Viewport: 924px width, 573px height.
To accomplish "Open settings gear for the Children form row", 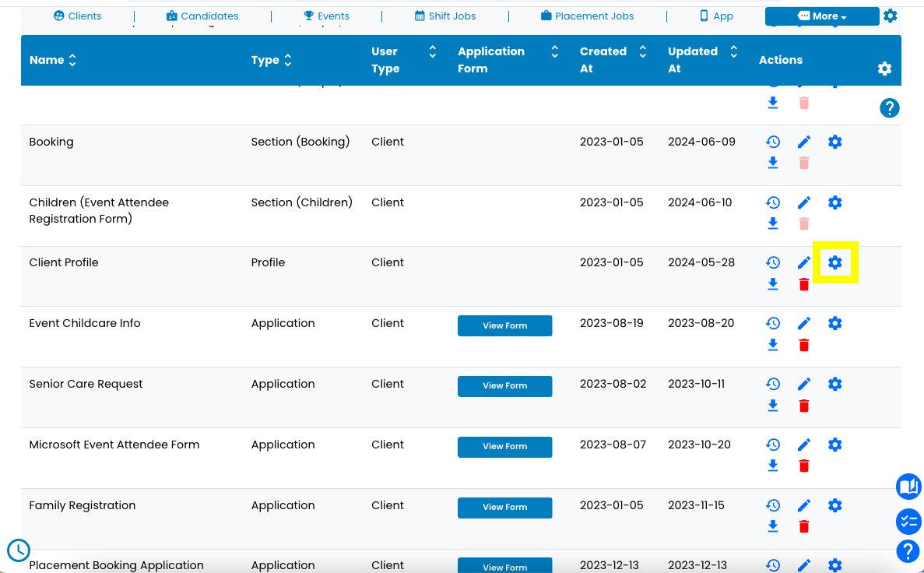I will tap(835, 202).
